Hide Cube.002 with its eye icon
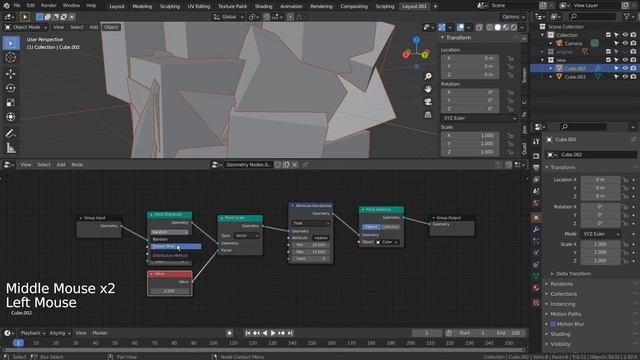Image resolution: width=640 pixels, height=360 pixels. (625, 68)
